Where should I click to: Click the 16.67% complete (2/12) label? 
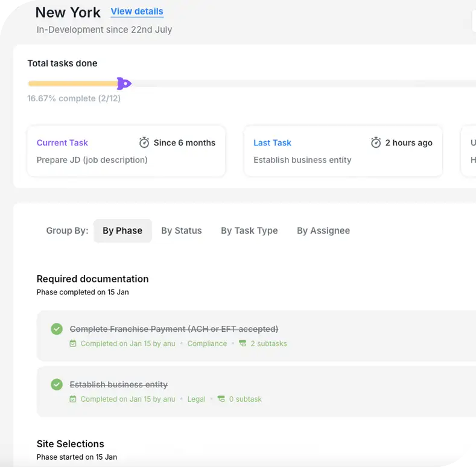coord(74,98)
